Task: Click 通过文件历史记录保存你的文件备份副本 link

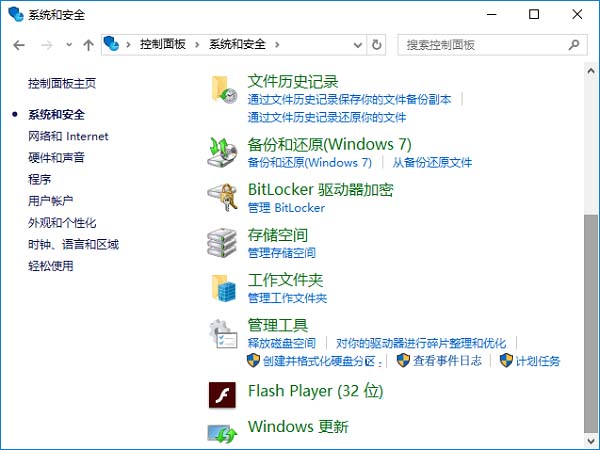Action: click(349, 99)
